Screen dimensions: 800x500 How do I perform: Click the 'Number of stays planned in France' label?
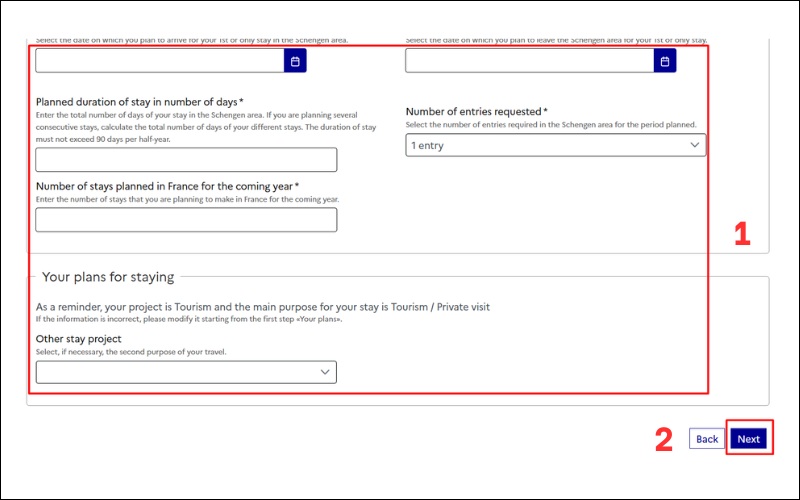pyautogui.click(x=167, y=186)
